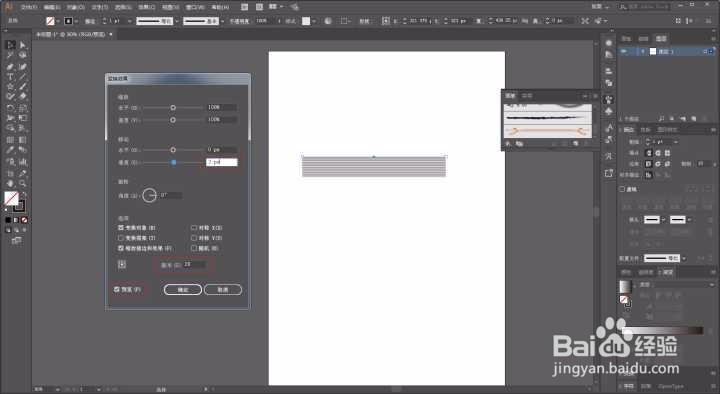Switch to the Brushes tab in floating panel
Image resolution: width=720 pixels, height=394 pixels.
pyautogui.click(x=511, y=96)
